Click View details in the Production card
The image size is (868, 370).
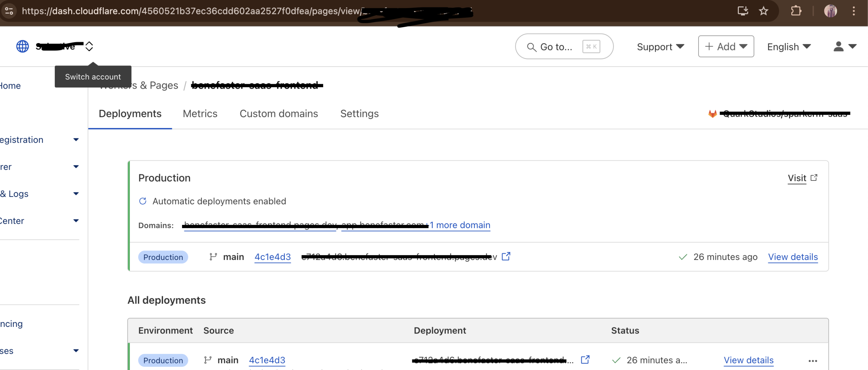click(793, 257)
